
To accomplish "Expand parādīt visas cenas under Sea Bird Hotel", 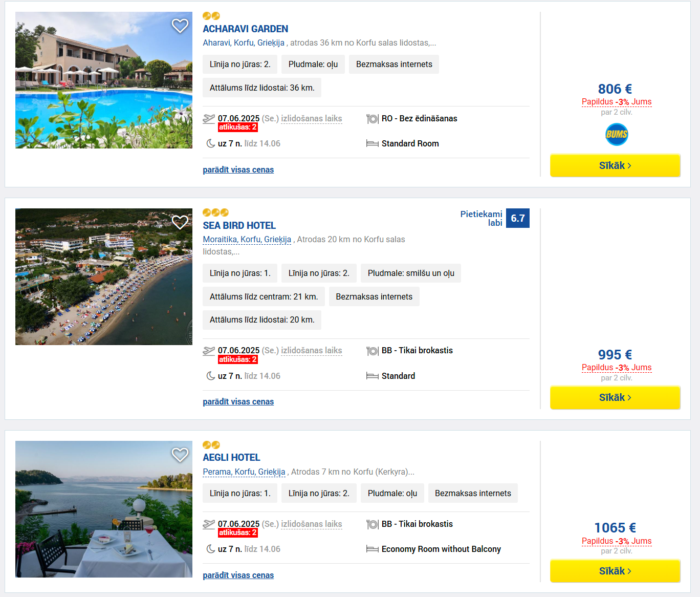I will click(x=238, y=401).
